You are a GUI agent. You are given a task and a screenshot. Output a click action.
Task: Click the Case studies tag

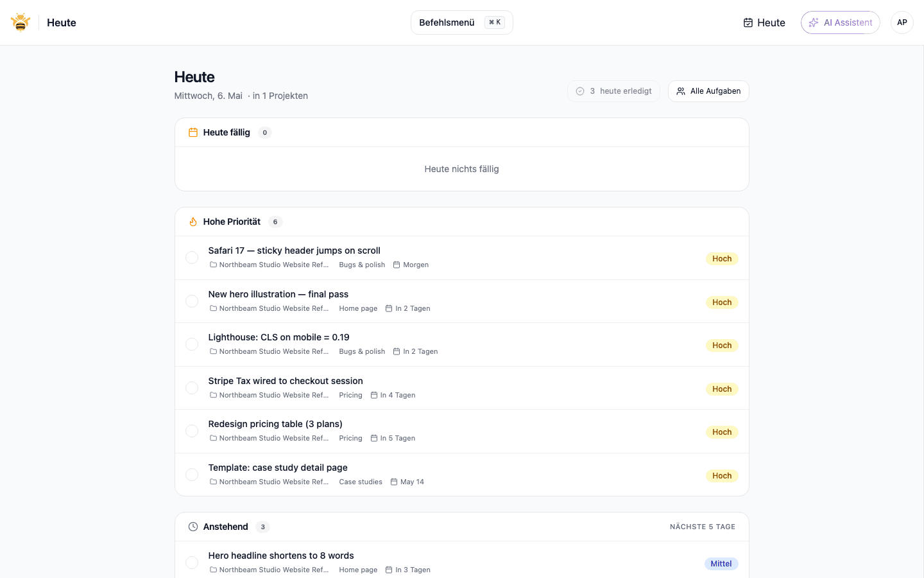coord(361,482)
